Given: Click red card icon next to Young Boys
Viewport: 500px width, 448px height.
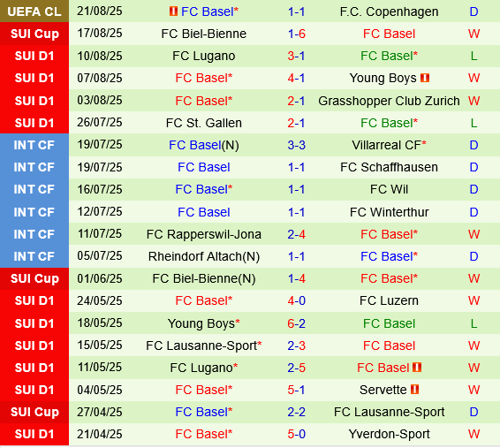Looking at the screenshot, I should (425, 78).
